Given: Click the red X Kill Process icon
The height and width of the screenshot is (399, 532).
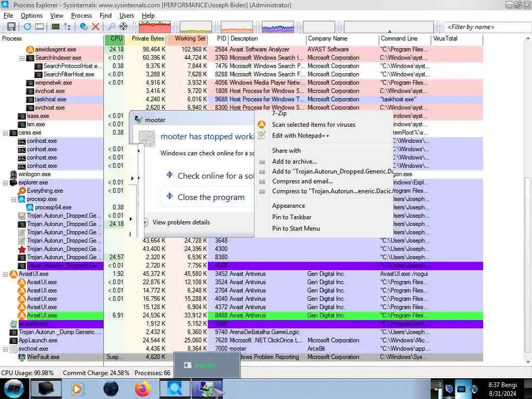Looking at the screenshot, I should [x=96, y=27].
